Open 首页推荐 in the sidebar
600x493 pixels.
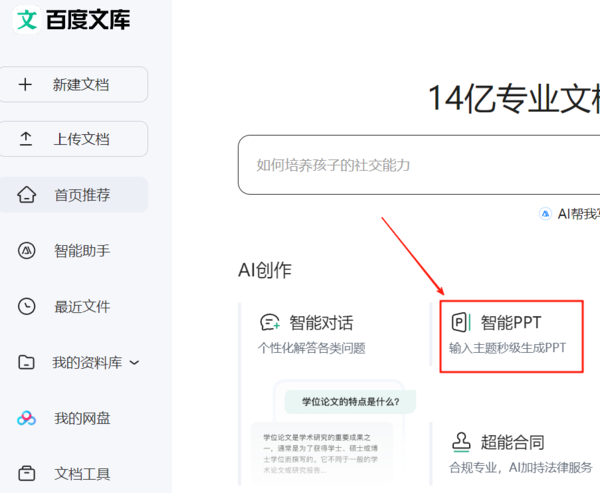[x=73, y=194]
